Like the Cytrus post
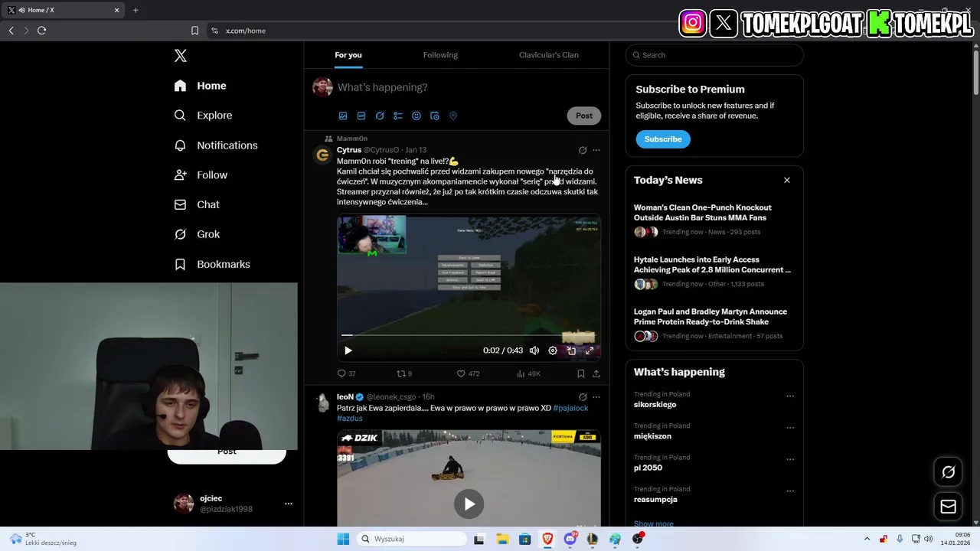 coord(468,373)
